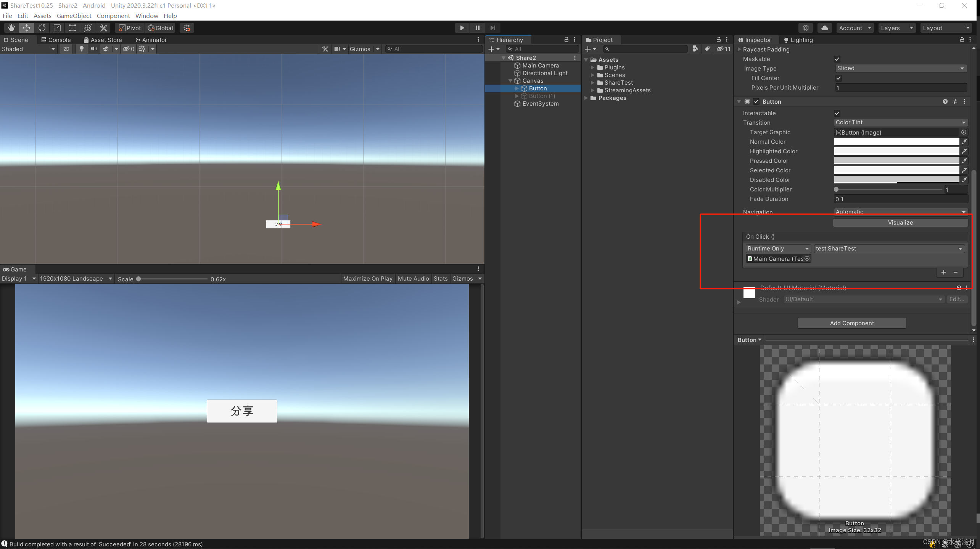This screenshot has height=549, width=980.
Task: Toggle scene lighting bulb icon
Action: point(81,49)
